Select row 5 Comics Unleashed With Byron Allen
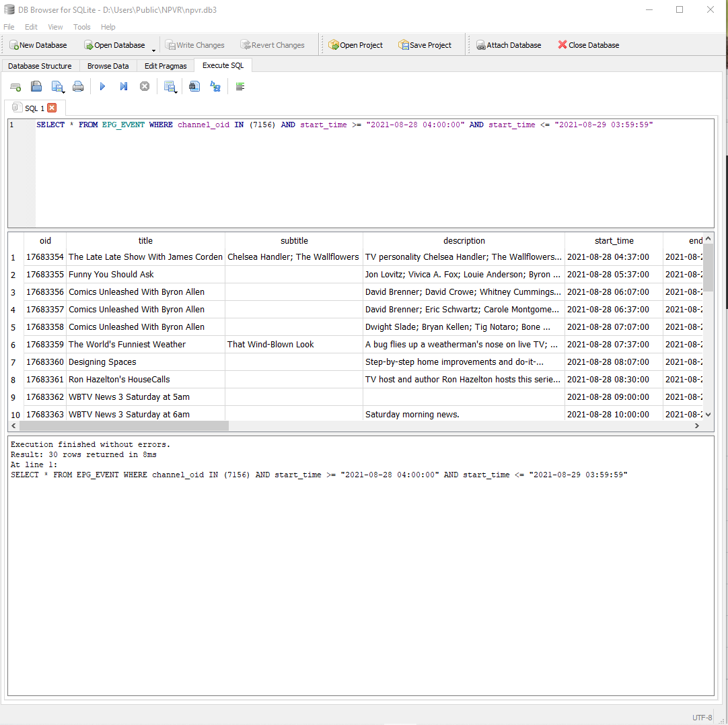Screen dimensions: 728x725 point(145,326)
